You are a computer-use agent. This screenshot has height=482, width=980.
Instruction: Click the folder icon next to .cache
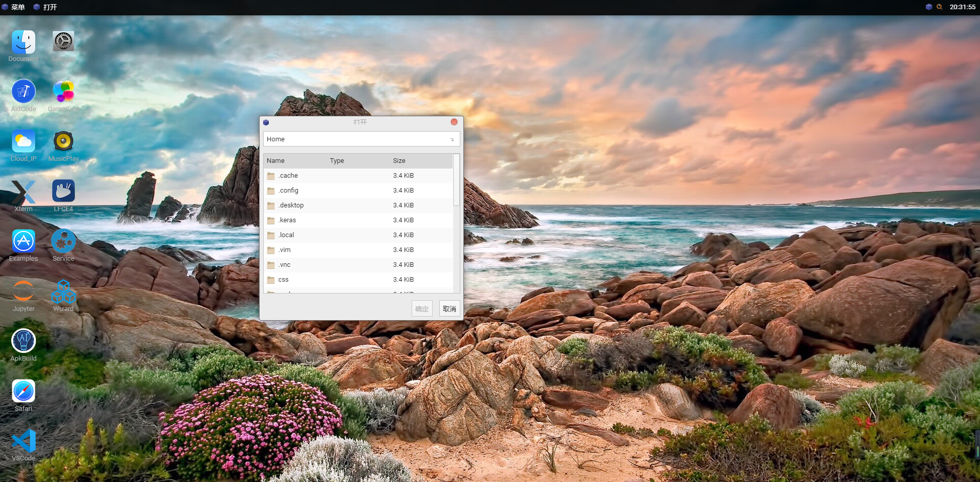click(271, 176)
